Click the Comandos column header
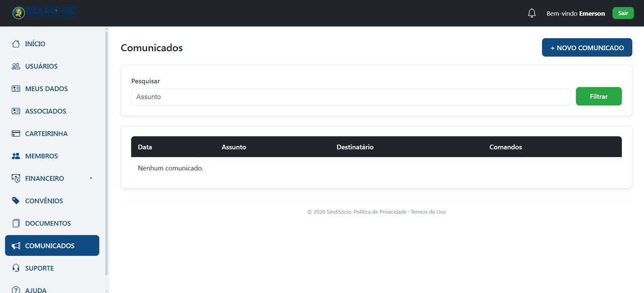This screenshot has width=644, height=293. click(506, 147)
